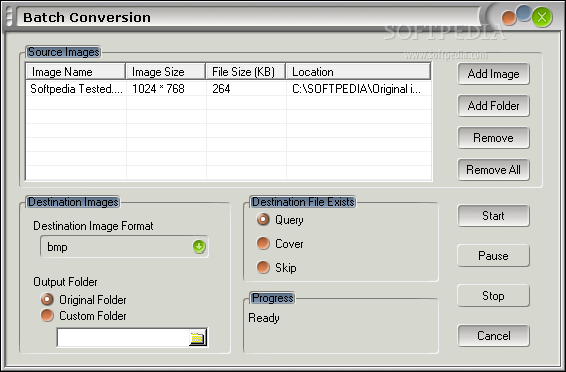Open the output folder browse icon
The height and width of the screenshot is (372, 566).
coord(197,337)
